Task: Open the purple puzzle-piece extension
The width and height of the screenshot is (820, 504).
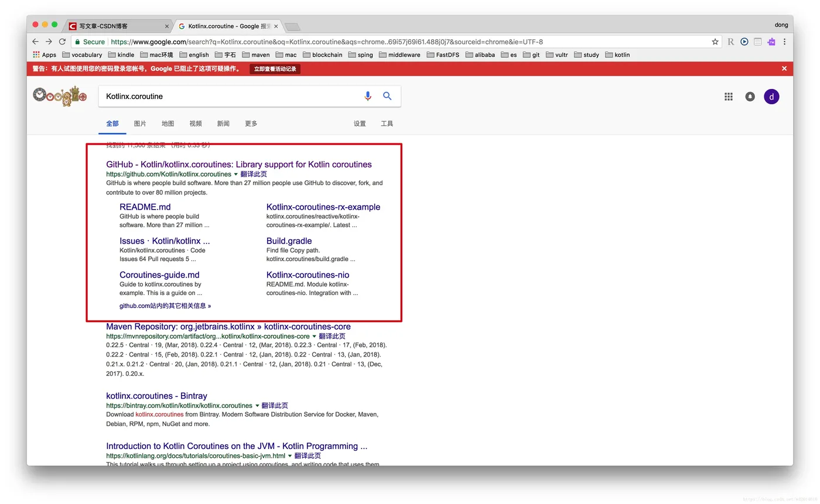Action: pos(771,42)
